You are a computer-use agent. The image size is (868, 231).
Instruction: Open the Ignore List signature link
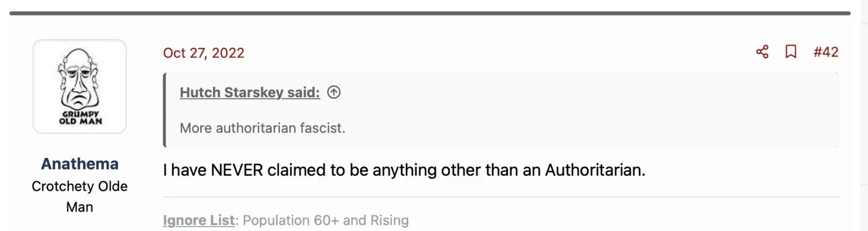[199, 220]
